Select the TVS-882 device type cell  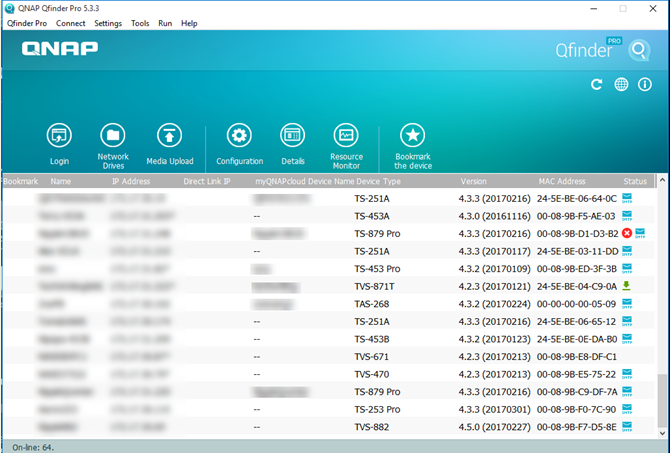tap(372, 427)
